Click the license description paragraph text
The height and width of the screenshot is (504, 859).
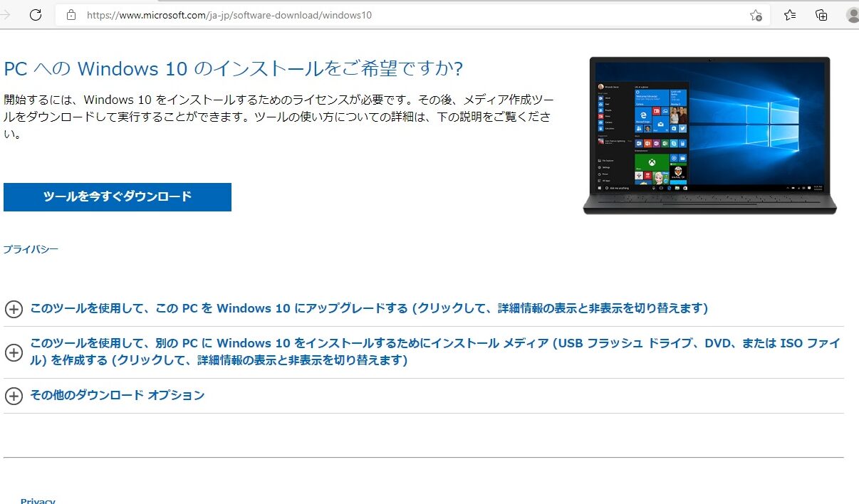coord(278,116)
